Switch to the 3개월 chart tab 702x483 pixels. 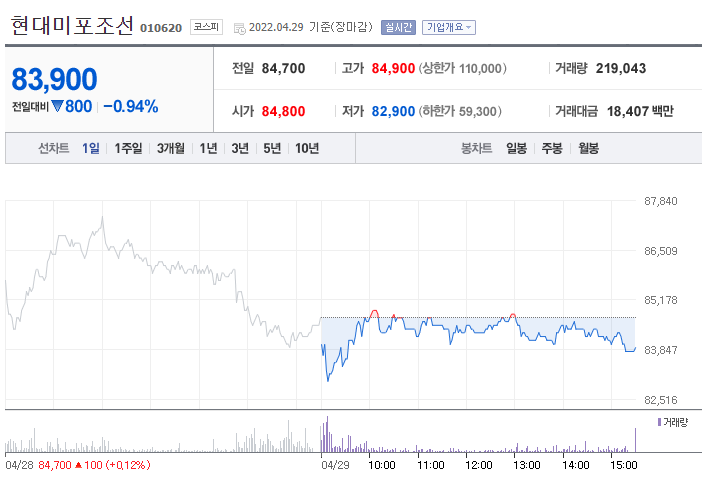[171, 148]
